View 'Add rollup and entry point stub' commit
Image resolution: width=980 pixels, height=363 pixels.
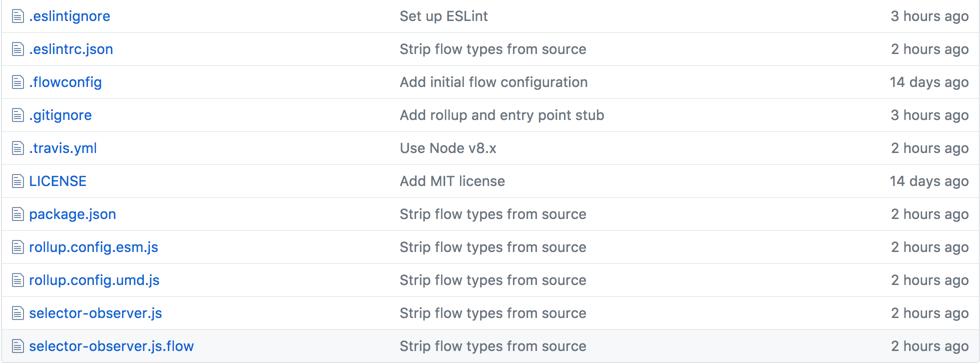(x=502, y=115)
